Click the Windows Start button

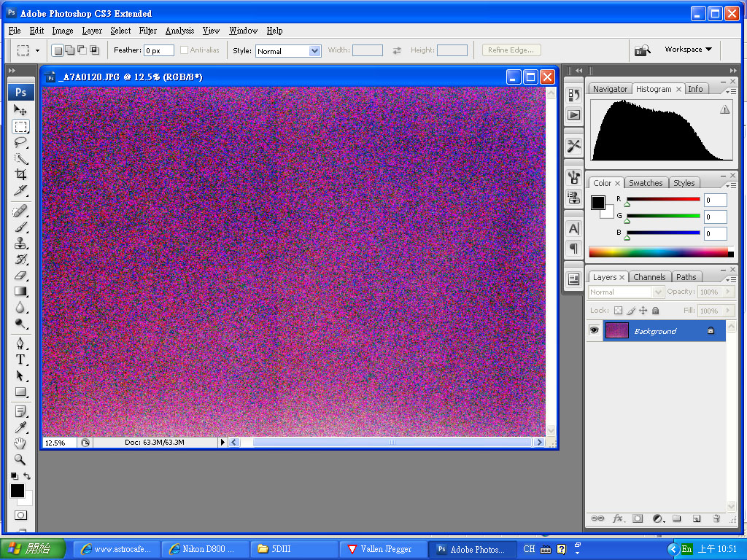click(x=33, y=549)
